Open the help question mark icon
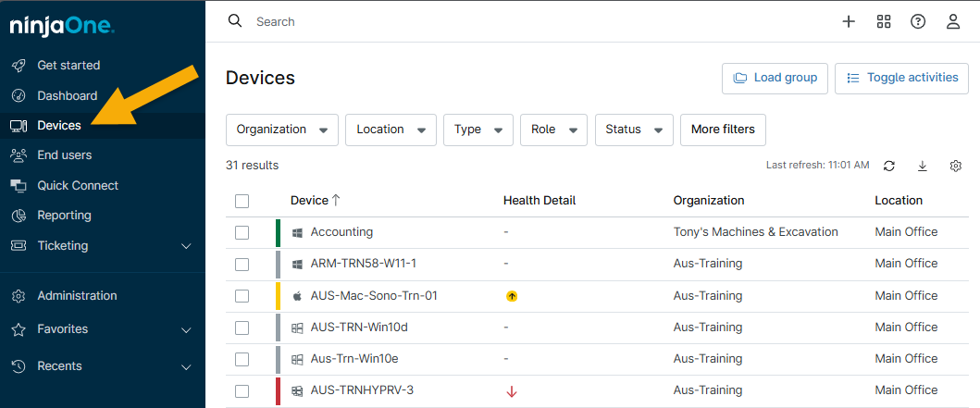 pos(918,21)
